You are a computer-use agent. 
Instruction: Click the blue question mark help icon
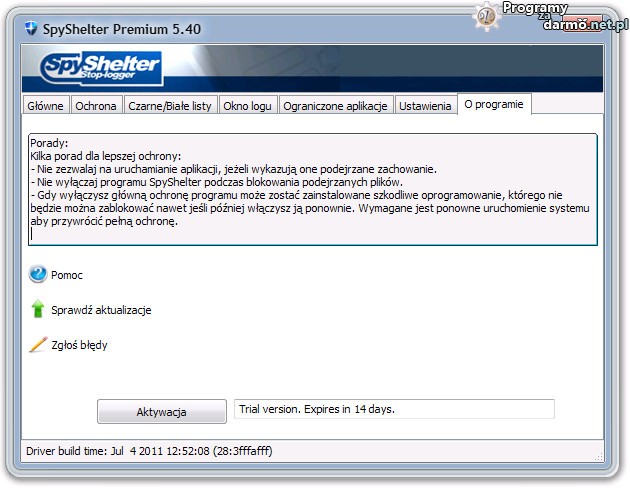pos(38,274)
